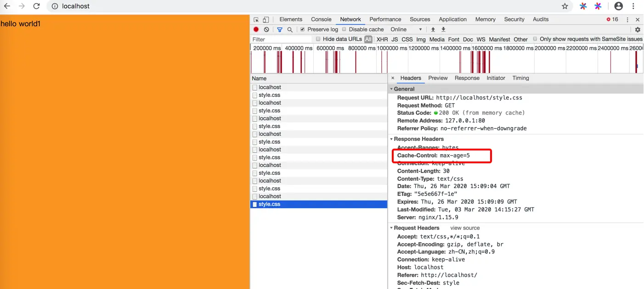644x289 pixels.
Task: Uncheck the Preserve log checkbox
Action: [x=302, y=29]
